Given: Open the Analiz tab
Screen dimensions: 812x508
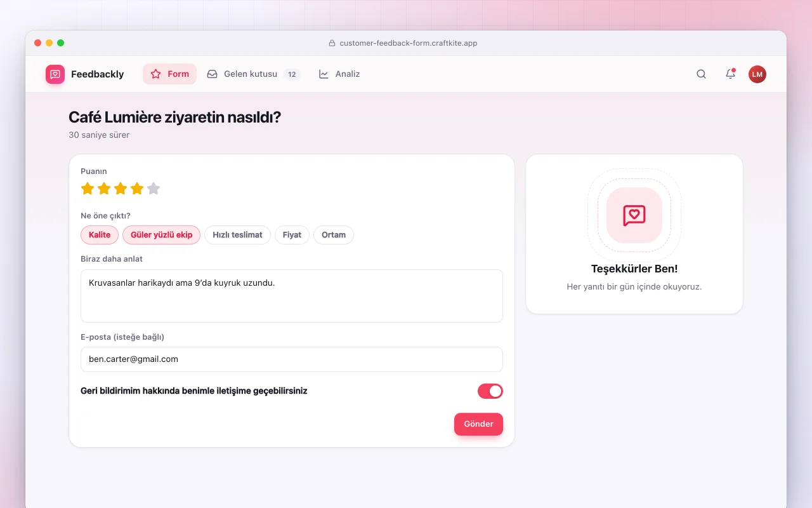Looking at the screenshot, I should (339, 74).
